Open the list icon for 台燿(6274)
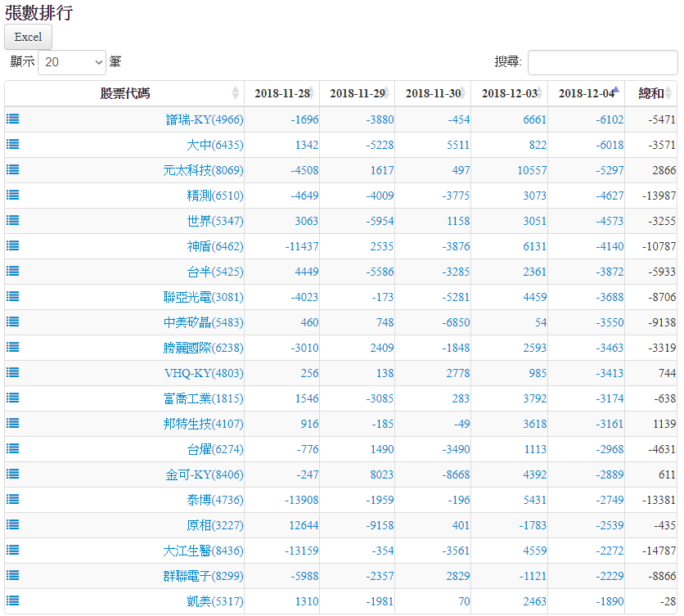The width and height of the screenshot is (684, 616). [x=13, y=448]
